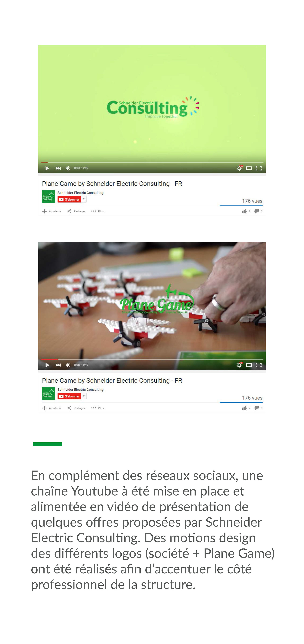Seek on the first video's progress bar
The height and width of the screenshot is (644, 304).
pos(152,163)
